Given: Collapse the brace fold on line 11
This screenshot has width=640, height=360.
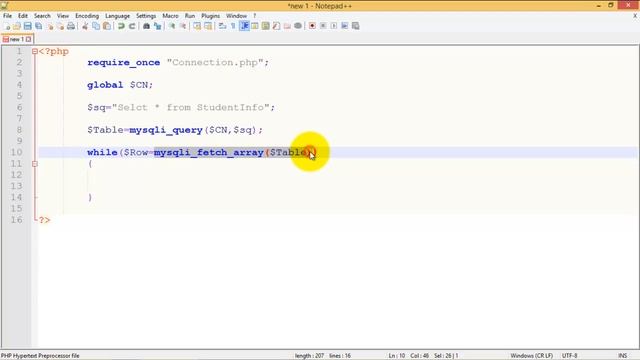Looking at the screenshot, I should [x=35, y=164].
